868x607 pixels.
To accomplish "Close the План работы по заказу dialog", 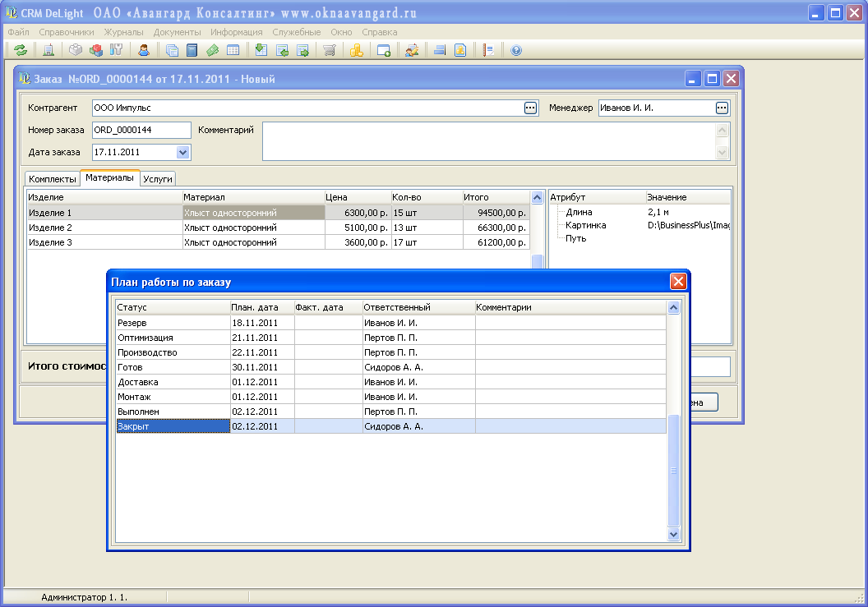I will (x=678, y=282).
